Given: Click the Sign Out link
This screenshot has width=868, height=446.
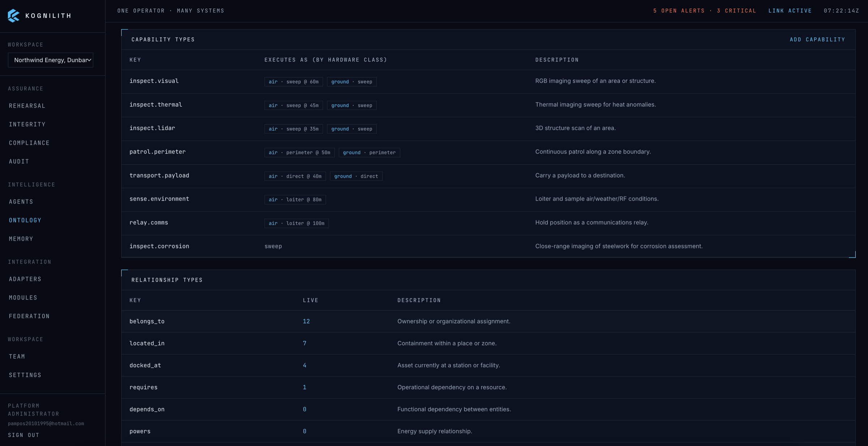Looking at the screenshot, I should click(x=24, y=435).
